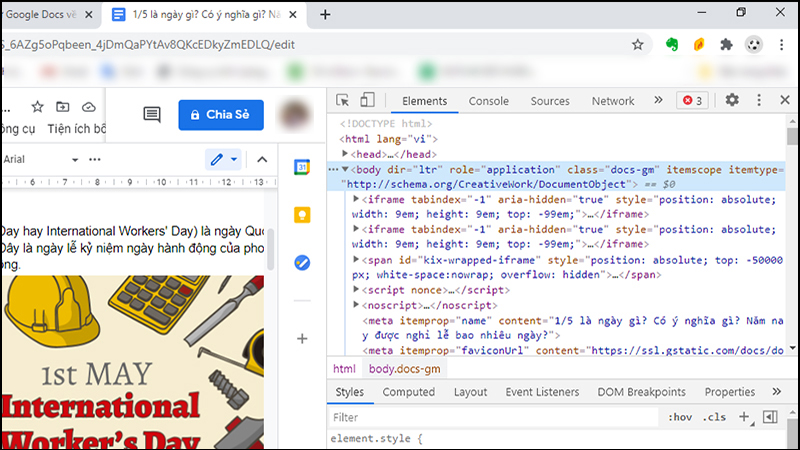Toggle the computed styles sidebar
The width and height of the screenshot is (800, 450).
click(770, 417)
